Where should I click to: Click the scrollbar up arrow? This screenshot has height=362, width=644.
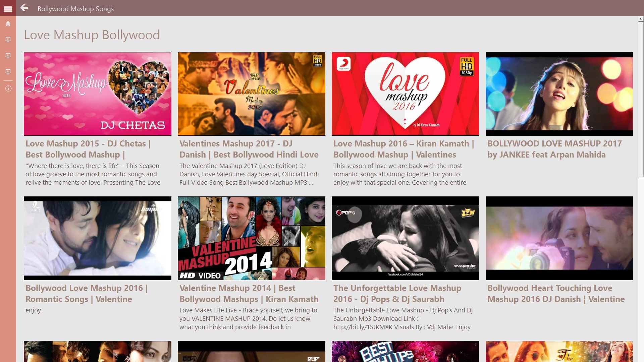(641, 19)
